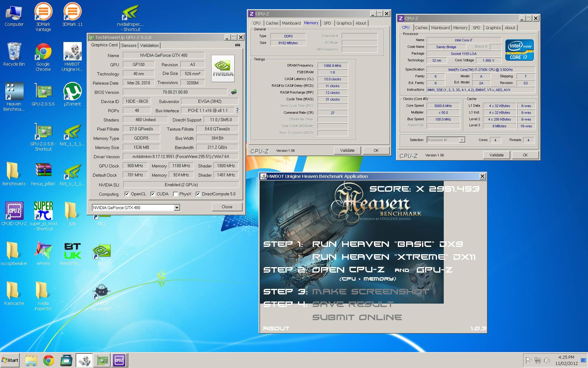Screen dimensions: 588x368
Task: Click Bus Interface question mark help
Action: point(237,110)
